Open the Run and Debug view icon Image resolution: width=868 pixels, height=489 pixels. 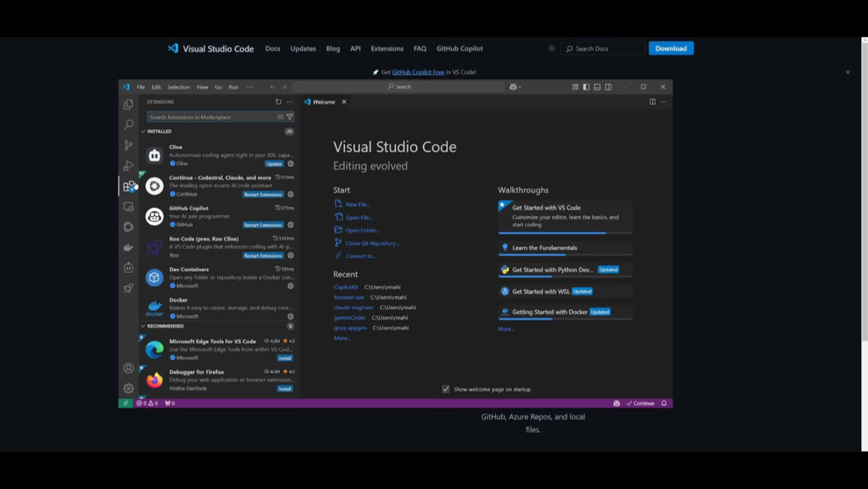pyautogui.click(x=128, y=166)
